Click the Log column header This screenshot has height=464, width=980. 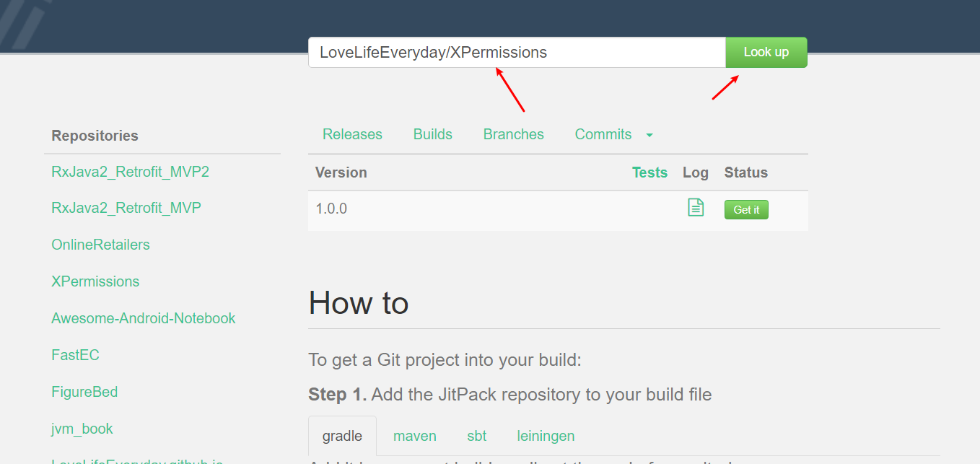[x=696, y=172]
